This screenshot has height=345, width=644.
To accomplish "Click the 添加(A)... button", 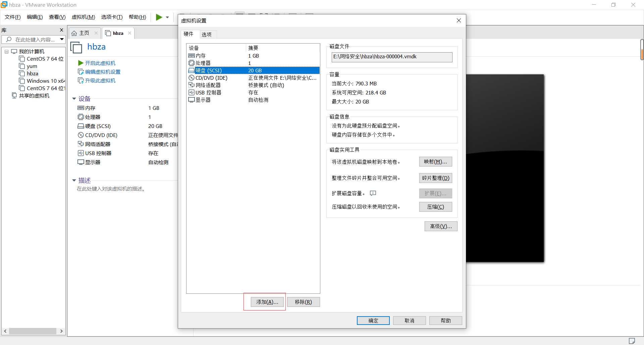I will 267,302.
